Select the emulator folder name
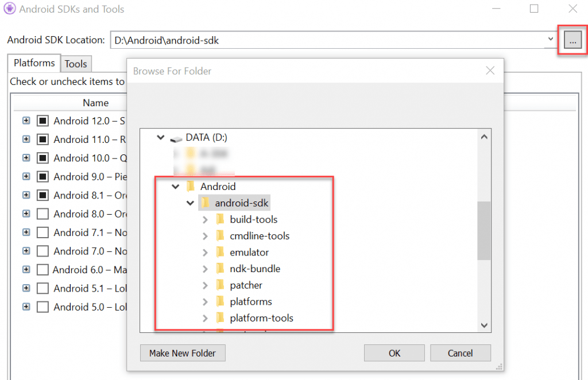 tap(249, 252)
